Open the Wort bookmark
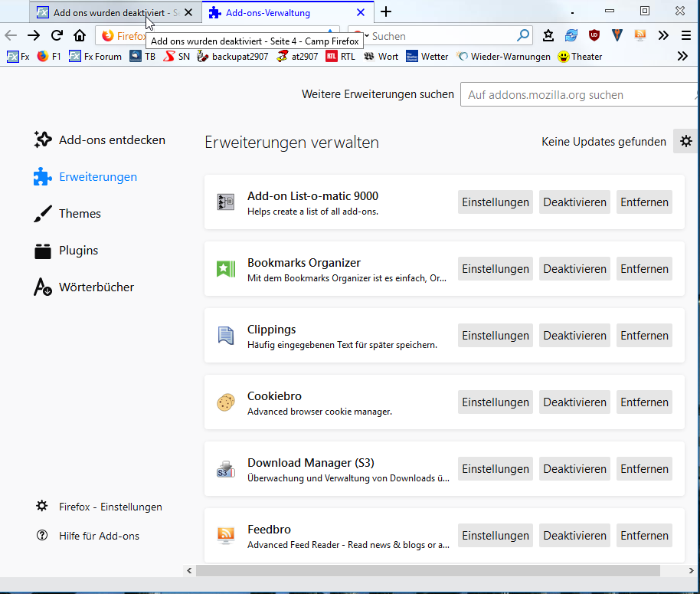Viewport: 700px width, 594px height. 381,57
